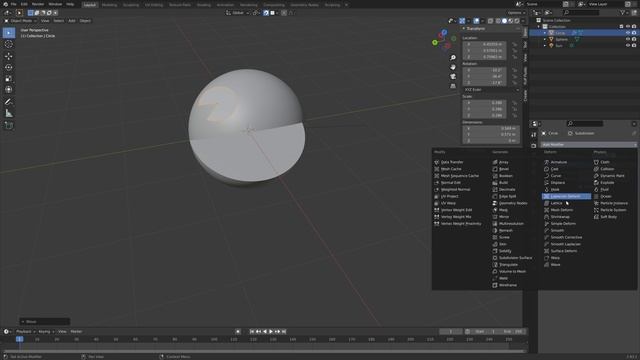
Task: Click the Location X value field
Action: click(484, 44)
